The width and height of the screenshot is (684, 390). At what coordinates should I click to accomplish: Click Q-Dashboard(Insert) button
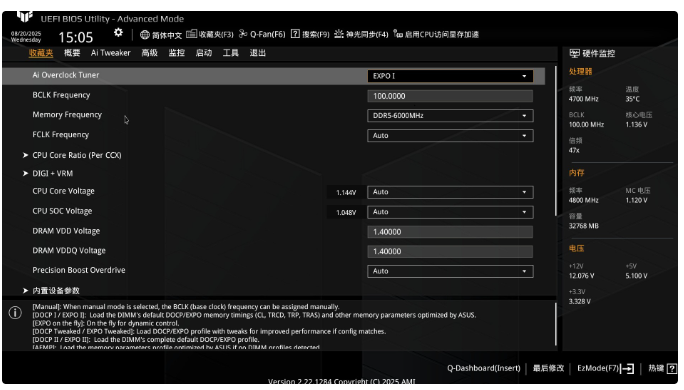point(483,369)
